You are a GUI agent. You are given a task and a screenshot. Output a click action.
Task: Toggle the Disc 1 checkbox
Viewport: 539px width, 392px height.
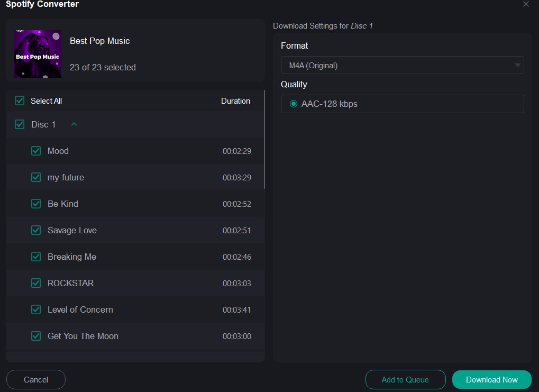(x=20, y=124)
